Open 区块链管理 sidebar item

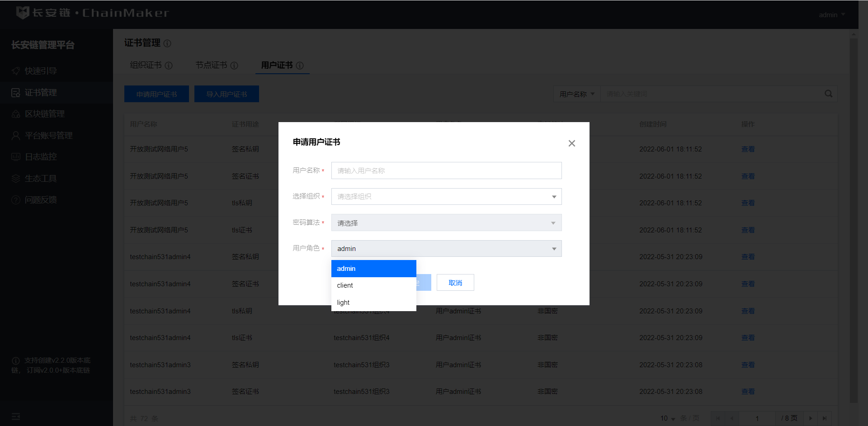tap(44, 114)
